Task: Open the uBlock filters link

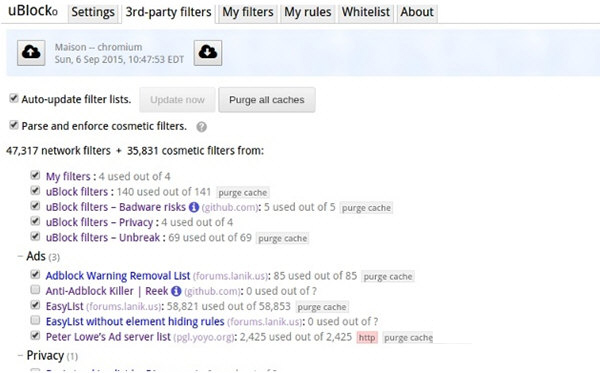Action: (x=77, y=192)
